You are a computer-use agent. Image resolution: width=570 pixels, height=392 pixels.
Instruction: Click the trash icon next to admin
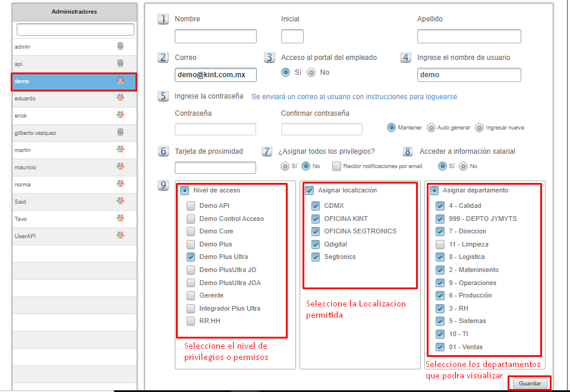(x=120, y=46)
